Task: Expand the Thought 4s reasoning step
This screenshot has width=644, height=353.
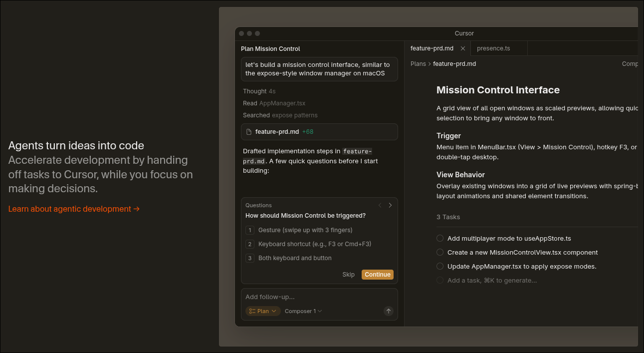Action: (x=259, y=91)
